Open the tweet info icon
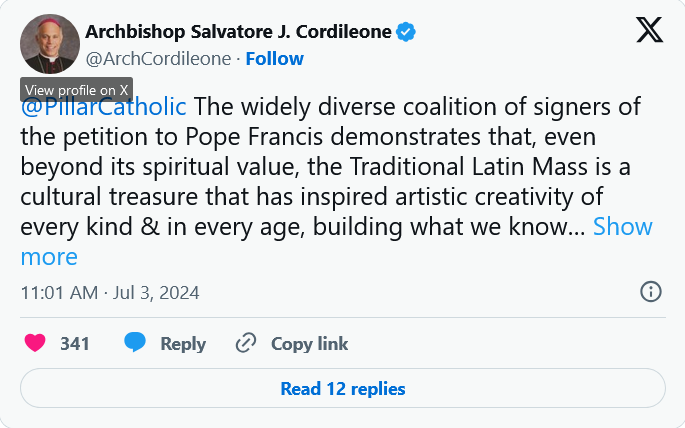The width and height of the screenshot is (685, 428). click(x=650, y=292)
